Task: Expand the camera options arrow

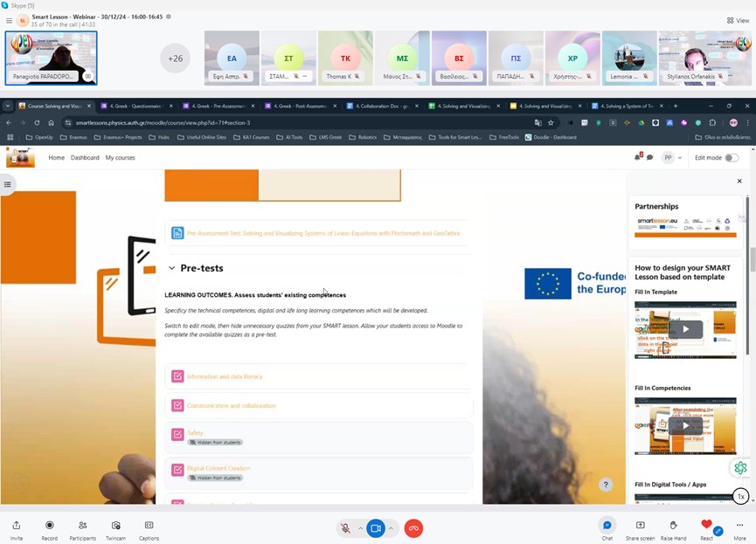Action: pos(392,528)
